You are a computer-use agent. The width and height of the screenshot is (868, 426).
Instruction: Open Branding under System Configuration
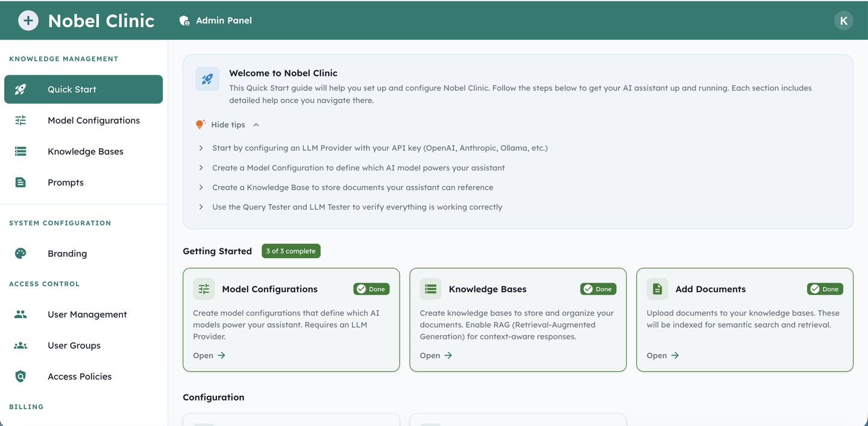click(83, 254)
